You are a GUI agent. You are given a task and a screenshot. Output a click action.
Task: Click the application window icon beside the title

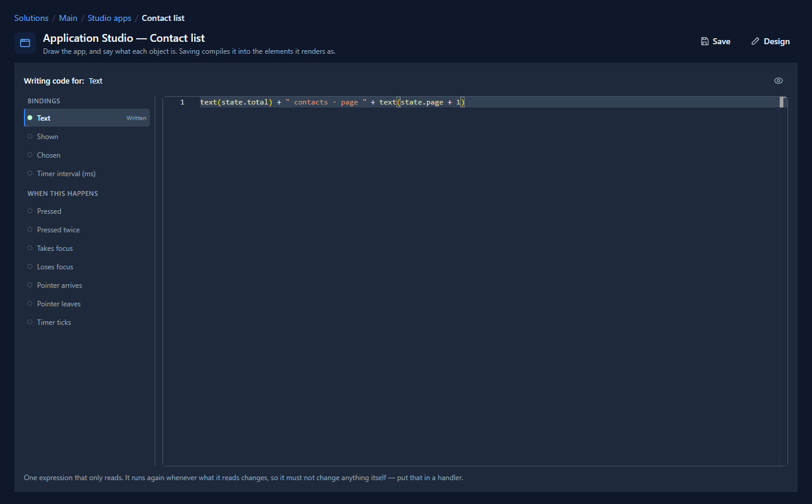click(x=25, y=43)
